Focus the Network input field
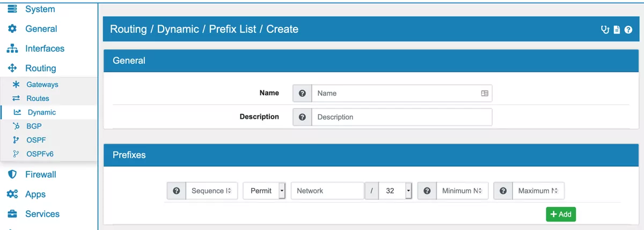This screenshot has width=644, height=230. (327, 191)
